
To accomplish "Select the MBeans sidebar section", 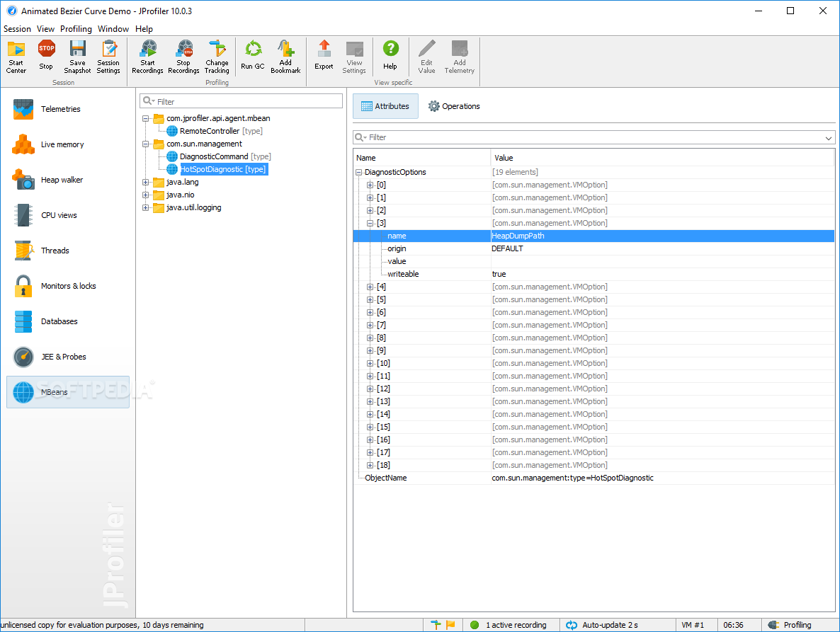I will (67, 391).
